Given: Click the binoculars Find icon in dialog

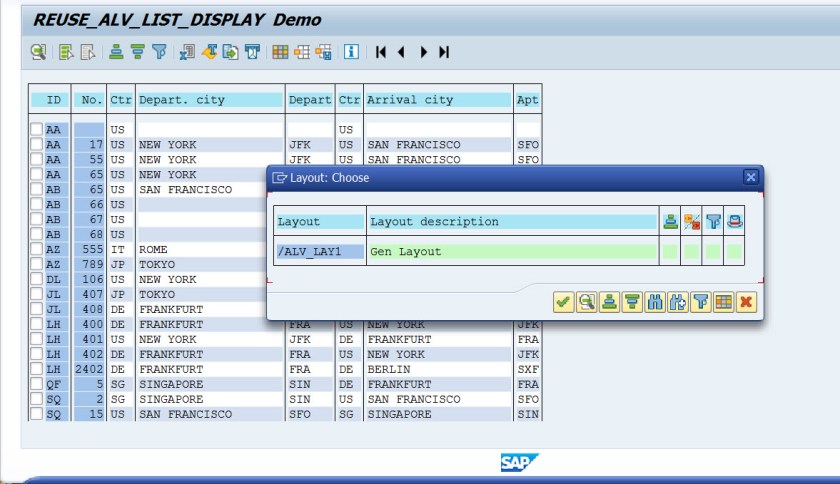Looking at the screenshot, I should pos(655,302).
